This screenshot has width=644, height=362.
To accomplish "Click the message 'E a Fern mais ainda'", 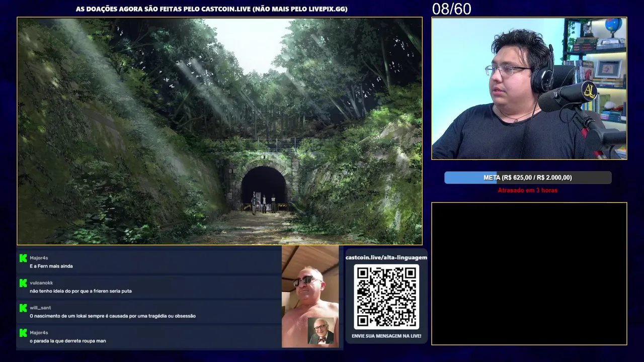I will tap(51, 266).
